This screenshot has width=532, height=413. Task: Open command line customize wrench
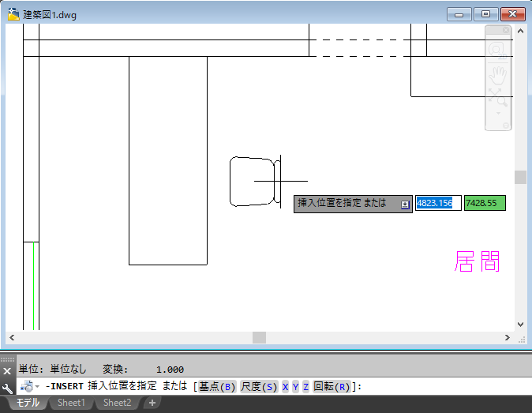7,388
